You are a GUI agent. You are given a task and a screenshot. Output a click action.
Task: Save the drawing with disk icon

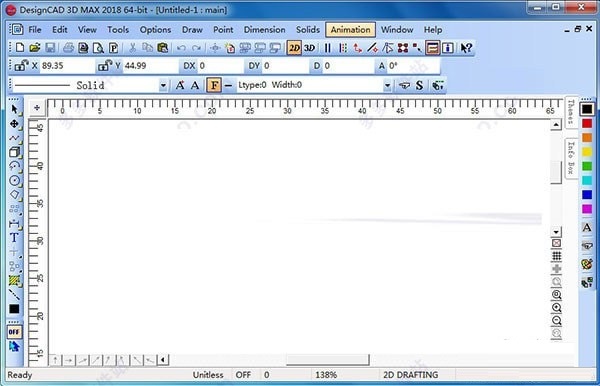50,48
